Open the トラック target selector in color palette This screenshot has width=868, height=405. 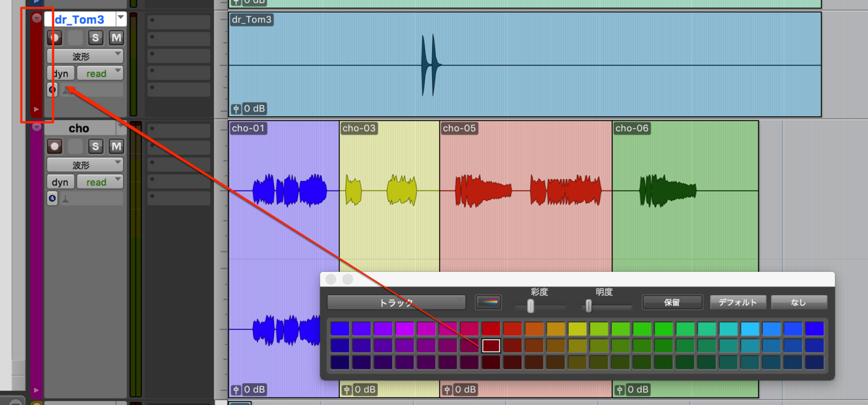(396, 302)
